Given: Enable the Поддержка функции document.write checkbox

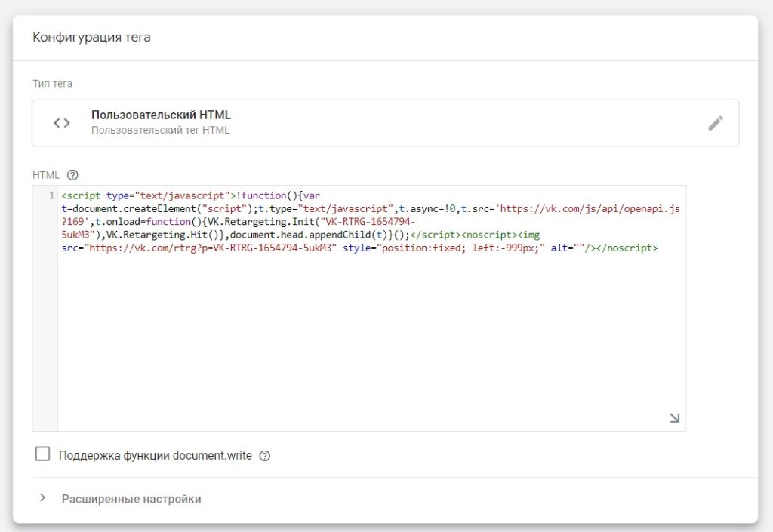Looking at the screenshot, I should click(43, 454).
